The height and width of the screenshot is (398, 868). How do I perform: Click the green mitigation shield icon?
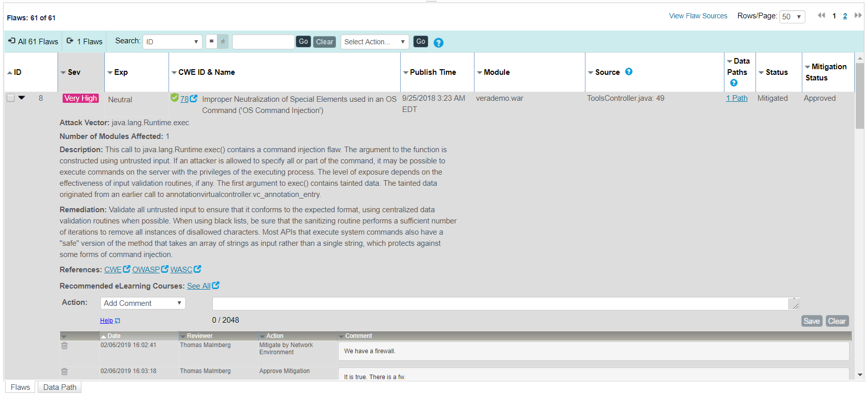(x=175, y=98)
